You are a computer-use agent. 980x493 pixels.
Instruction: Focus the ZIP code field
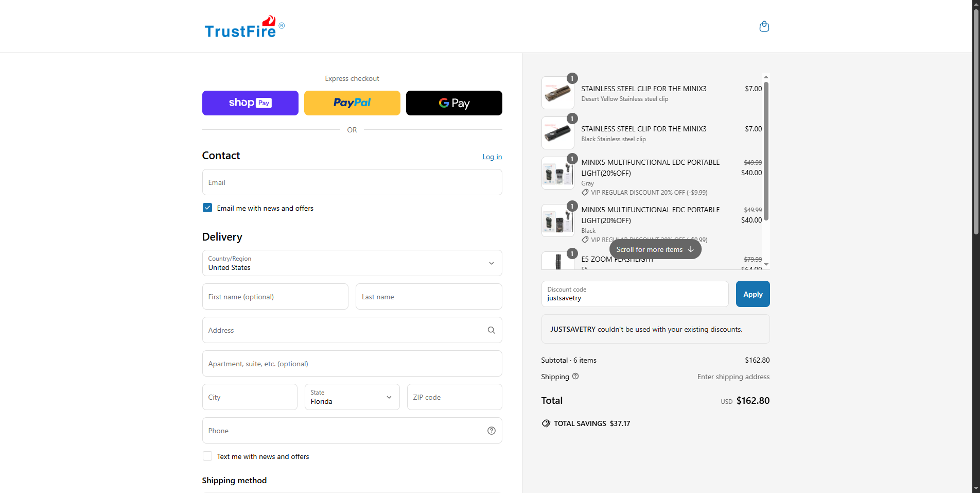tap(454, 397)
